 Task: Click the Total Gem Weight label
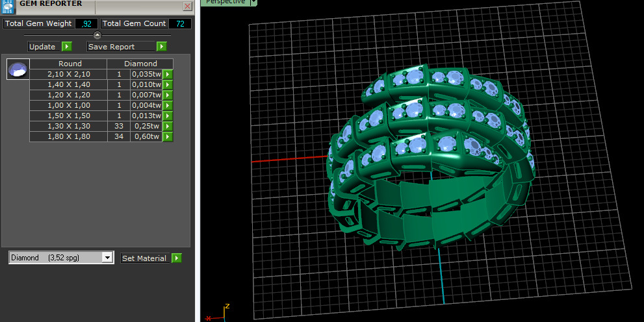coord(38,24)
